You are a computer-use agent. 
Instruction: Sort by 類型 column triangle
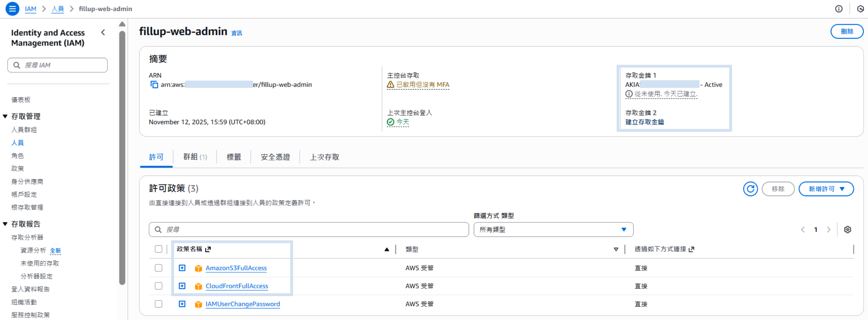tap(616, 249)
